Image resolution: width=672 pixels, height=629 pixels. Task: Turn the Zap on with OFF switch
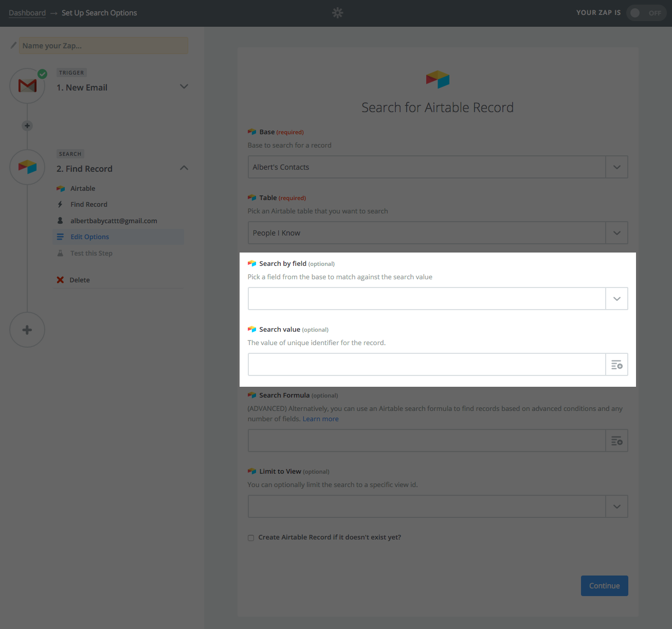coord(646,13)
